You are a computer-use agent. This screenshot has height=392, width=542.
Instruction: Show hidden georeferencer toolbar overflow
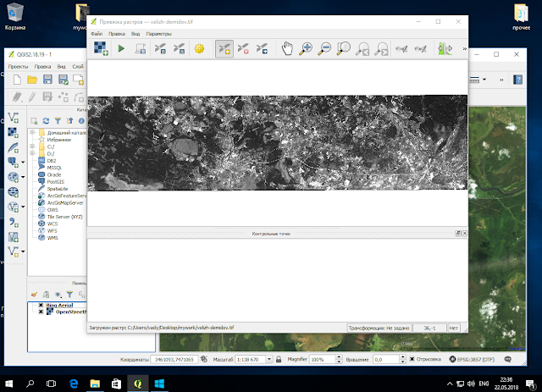(464, 49)
